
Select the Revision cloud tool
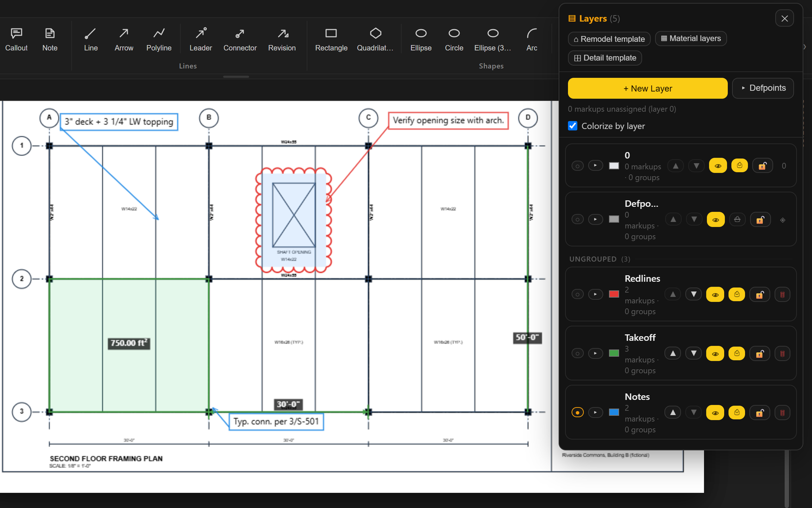(x=282, y=40)
